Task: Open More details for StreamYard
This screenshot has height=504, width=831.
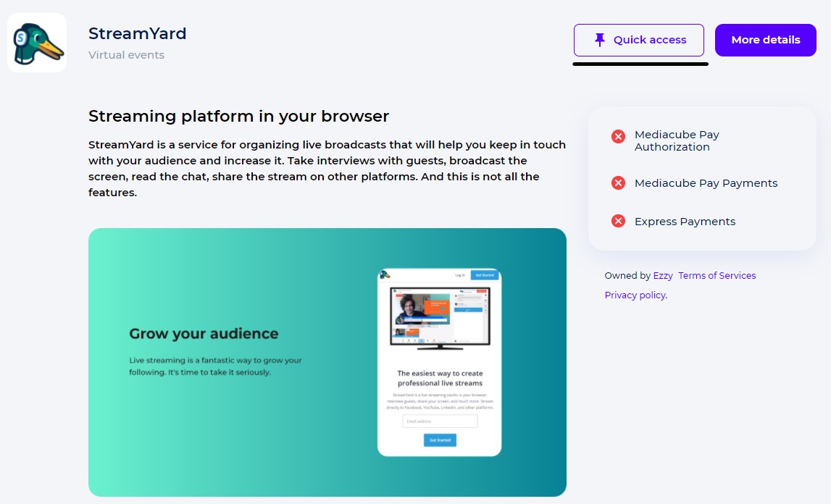Action: pyautogui.click(x=765, y=41)
